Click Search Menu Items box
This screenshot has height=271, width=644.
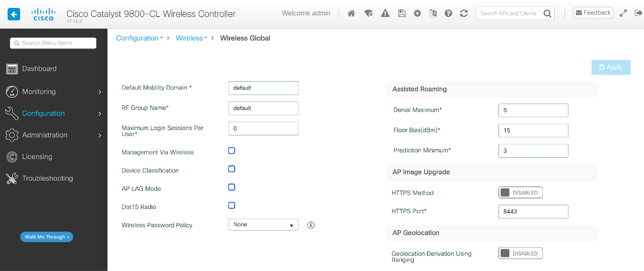53,43
